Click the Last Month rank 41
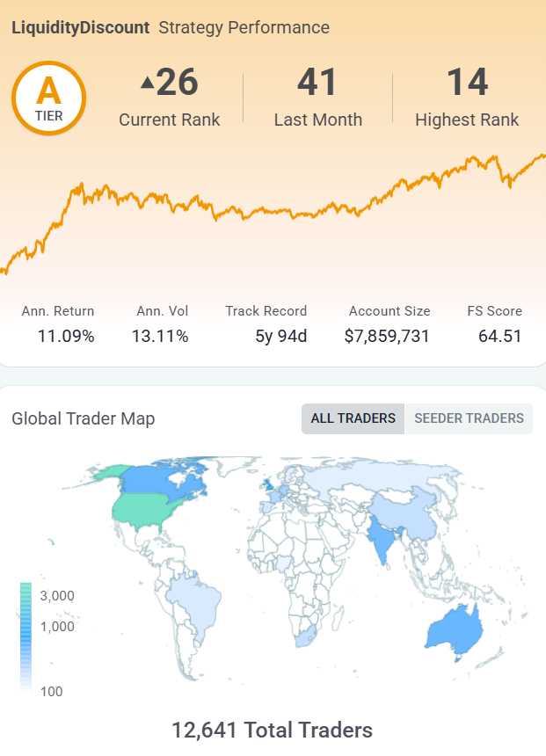The height and width of the screenshot is (756, 546). (x=317, y=83)
